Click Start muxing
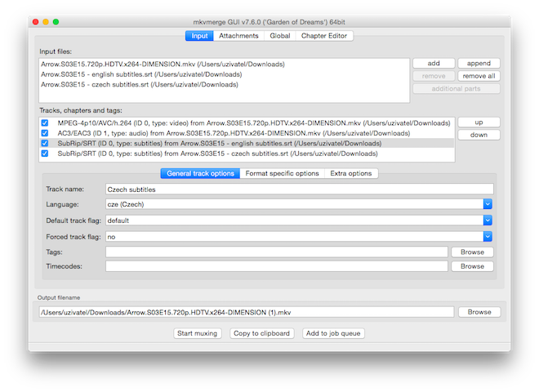Image resolution: width=539 pixels, height=392 pixels. coord(198,333)
